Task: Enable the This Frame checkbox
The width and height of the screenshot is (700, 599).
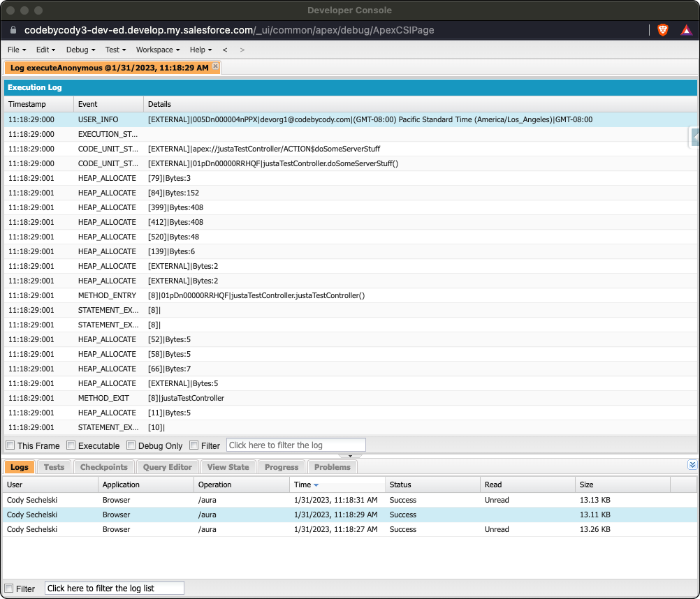Action: (10, 445)
